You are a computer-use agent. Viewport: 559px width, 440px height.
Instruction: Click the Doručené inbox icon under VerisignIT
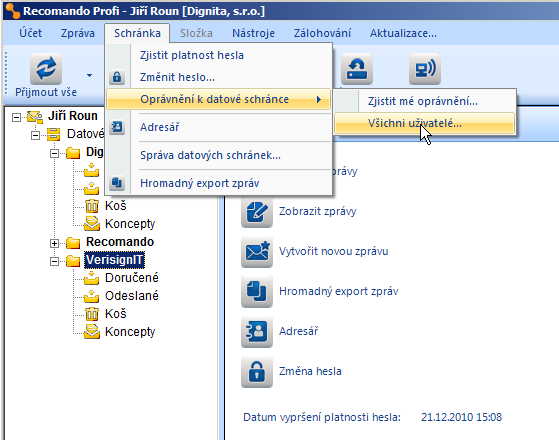[92, 278]
